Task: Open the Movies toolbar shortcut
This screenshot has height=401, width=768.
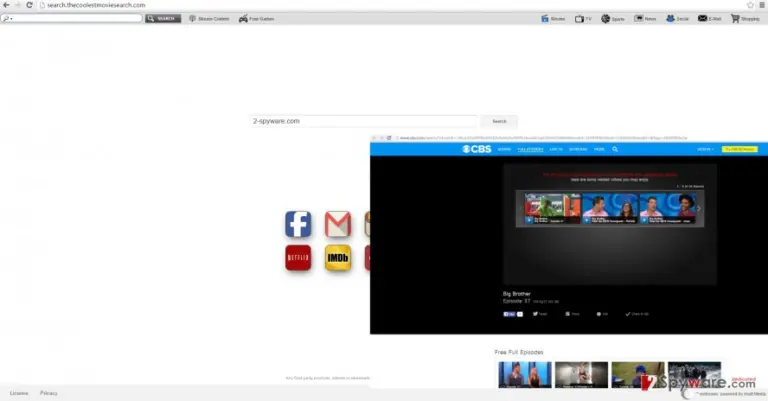Action: [x=553, y=19]
